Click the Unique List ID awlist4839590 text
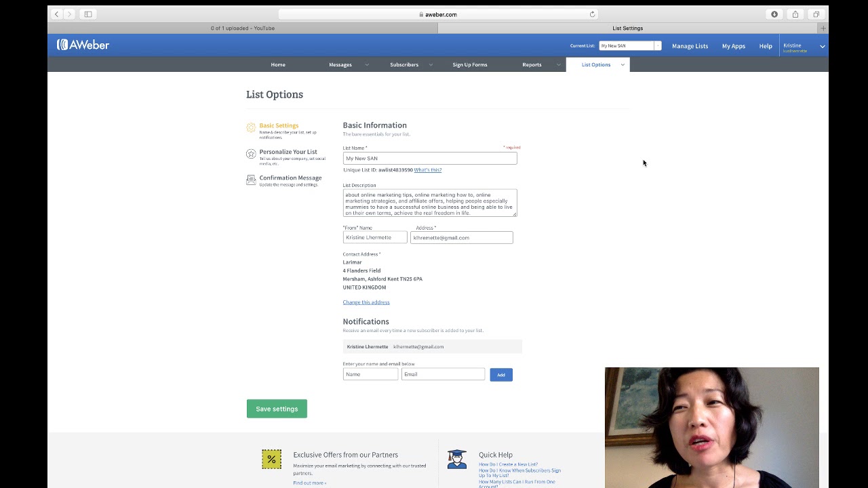868x488 pixels. (378, 170)
